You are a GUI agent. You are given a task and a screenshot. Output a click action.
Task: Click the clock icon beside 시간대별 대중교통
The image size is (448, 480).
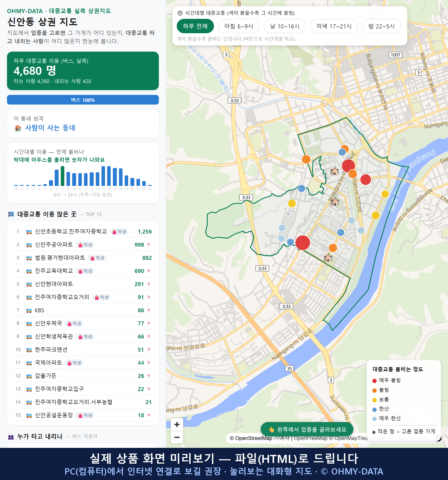point(180,13)
